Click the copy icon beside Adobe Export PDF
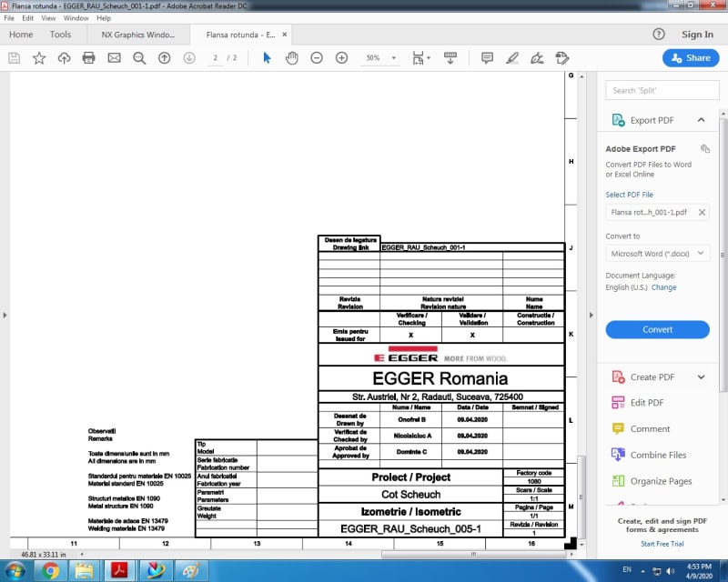This screenshot has height=582, width=728. (705, 149)
